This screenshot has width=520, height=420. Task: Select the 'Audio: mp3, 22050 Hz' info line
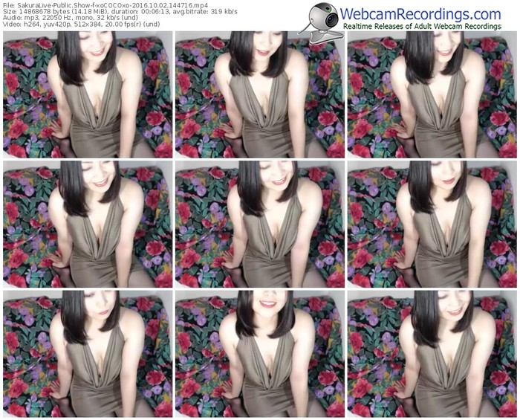point(71,18)
